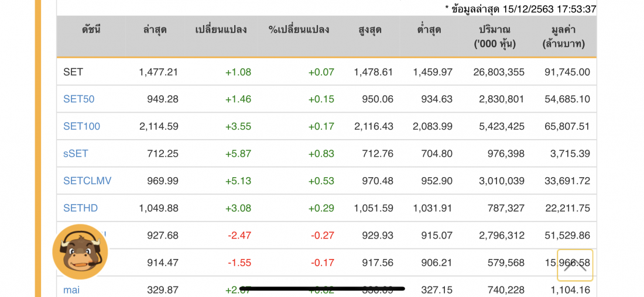
Task: Open the SETHD index link
Action: pyautogui.click(x=81, y=208)
